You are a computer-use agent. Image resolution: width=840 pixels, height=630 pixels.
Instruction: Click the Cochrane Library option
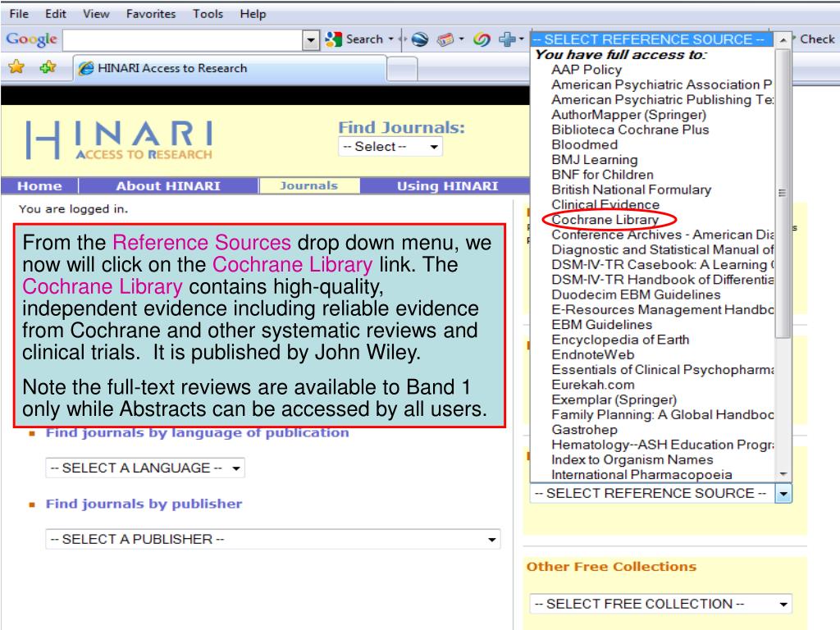(605, 220)
